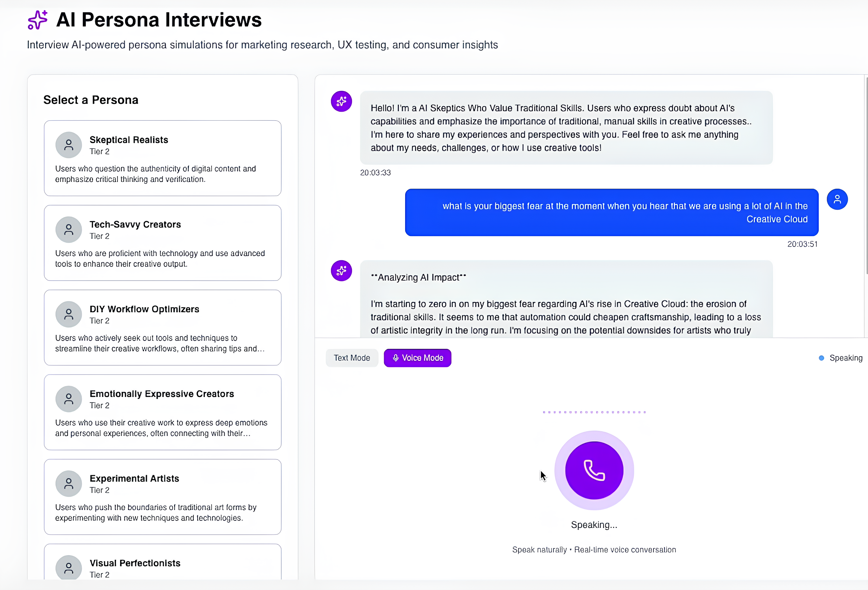Click the blue user avatar icon
This screenshot has width=868, height=590.
(837, 199)
